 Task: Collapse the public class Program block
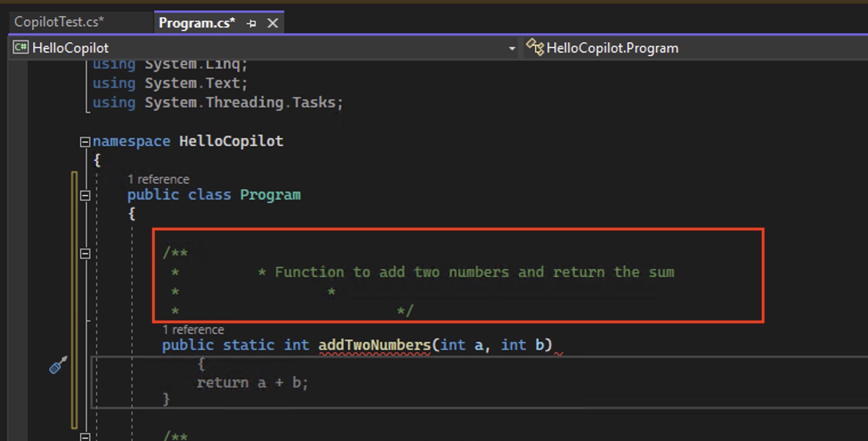coord(85,195)
